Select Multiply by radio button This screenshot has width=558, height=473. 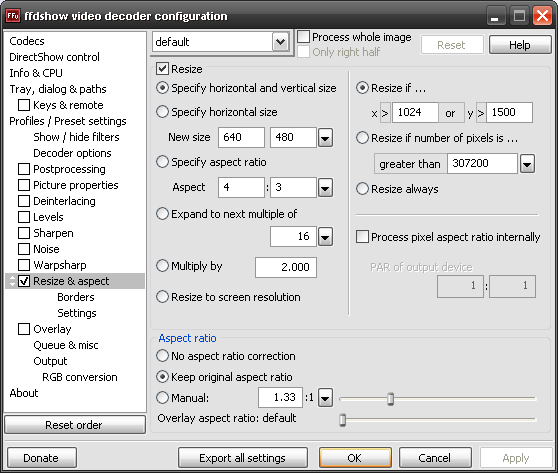162,266
